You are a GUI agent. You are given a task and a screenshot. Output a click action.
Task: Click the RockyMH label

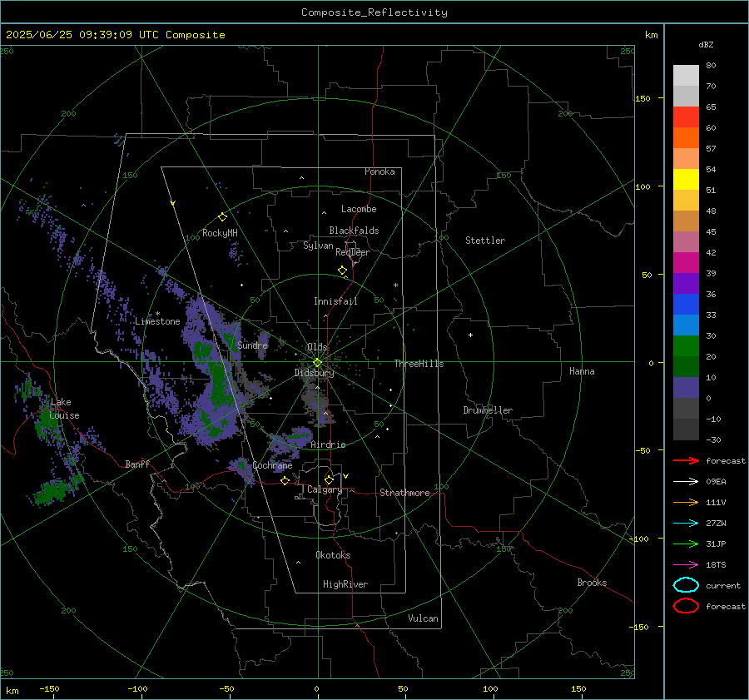(x=220, y=233)
